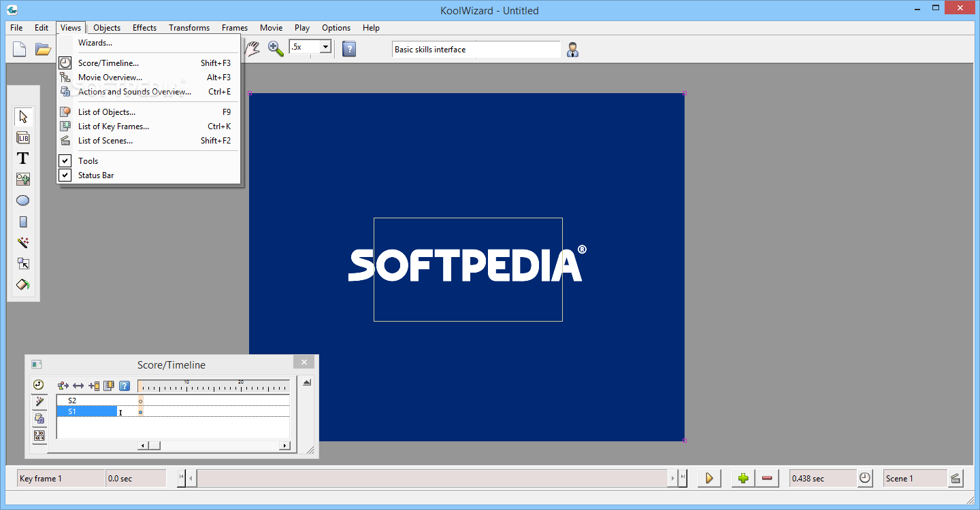Select the hand pan tool in toolbar
Viewport: 980px width, 510px height.
[x=253, y=48]
